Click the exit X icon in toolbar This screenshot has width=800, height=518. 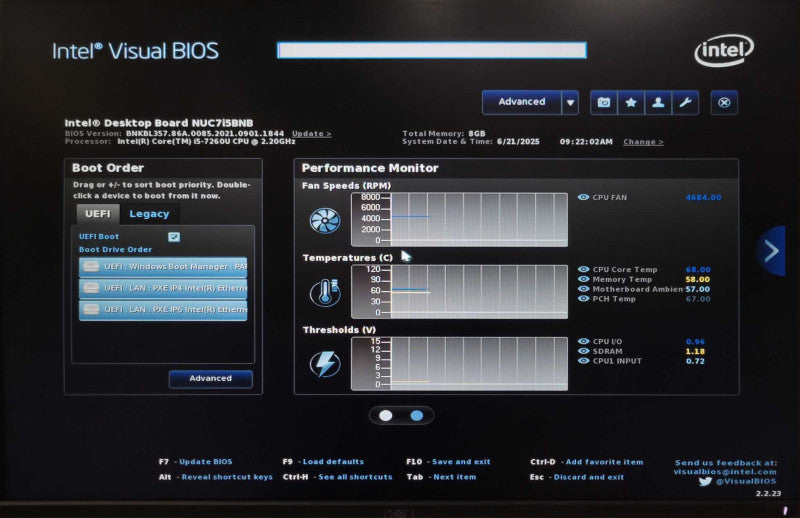(724, 103)
